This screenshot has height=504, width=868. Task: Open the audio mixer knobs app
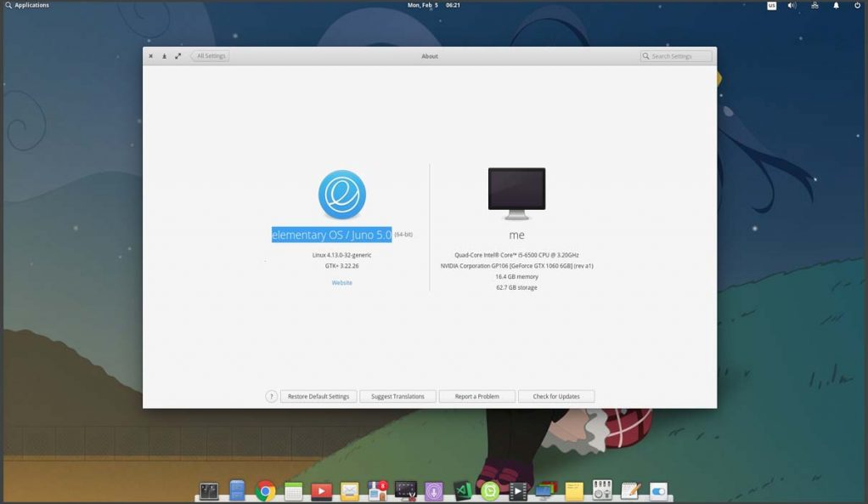click(x=602, y=490)
